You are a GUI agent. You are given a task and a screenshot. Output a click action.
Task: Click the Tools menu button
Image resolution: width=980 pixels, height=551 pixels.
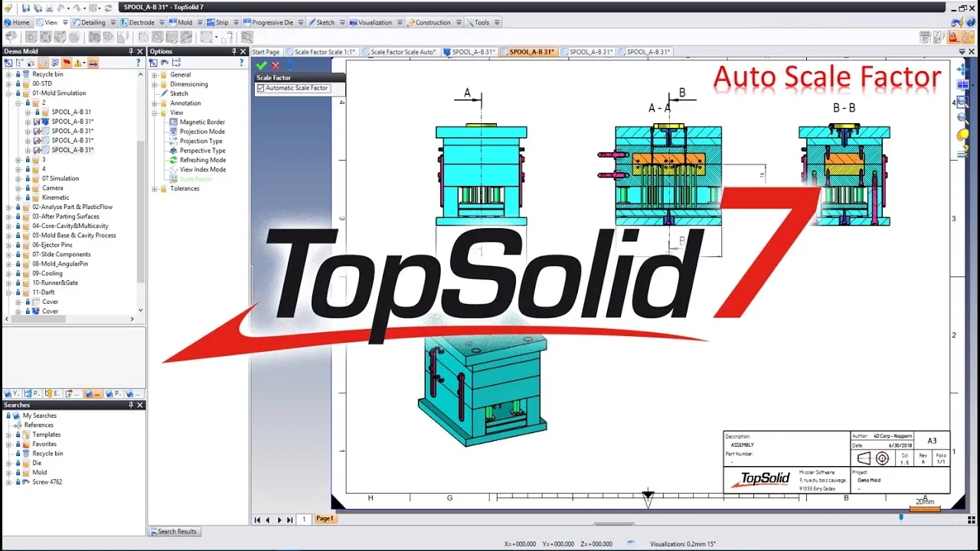[482, 22]
